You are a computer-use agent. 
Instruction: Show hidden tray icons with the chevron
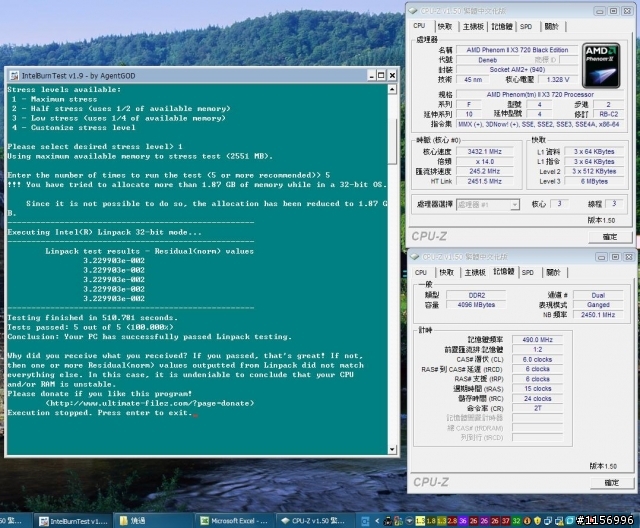pos(377,521)
